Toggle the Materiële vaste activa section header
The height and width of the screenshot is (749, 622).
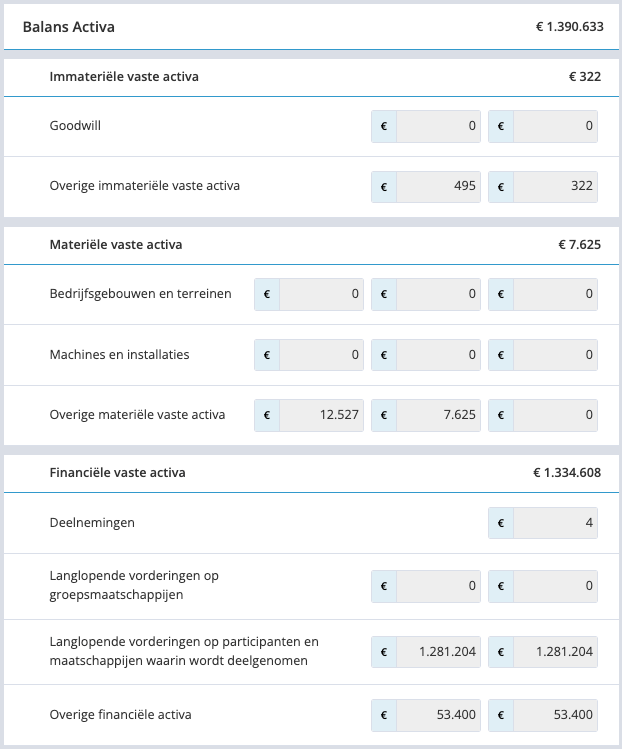(x=311, y=245)
